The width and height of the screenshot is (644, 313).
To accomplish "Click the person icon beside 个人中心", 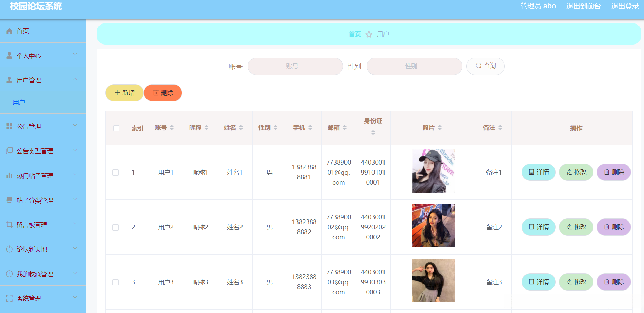I will pos(9,56).
